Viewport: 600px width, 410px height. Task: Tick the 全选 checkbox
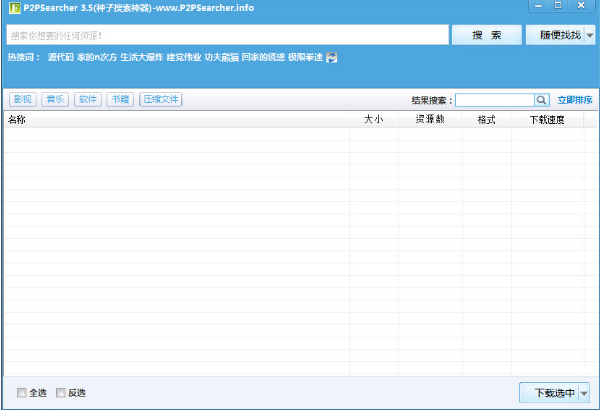(x=22, y=393)
